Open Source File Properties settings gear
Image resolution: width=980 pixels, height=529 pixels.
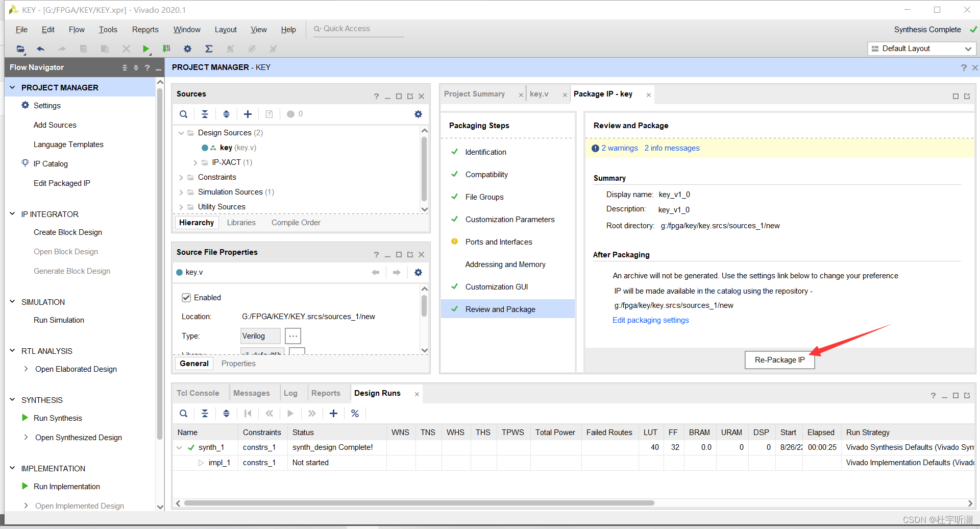click(x=418, y=273)
